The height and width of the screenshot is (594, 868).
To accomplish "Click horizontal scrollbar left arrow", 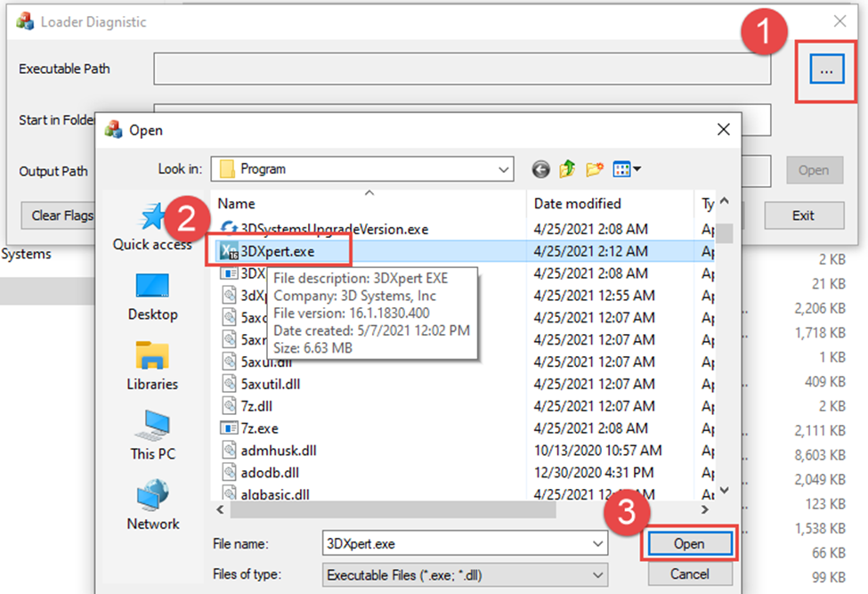I will coord(220,510).
